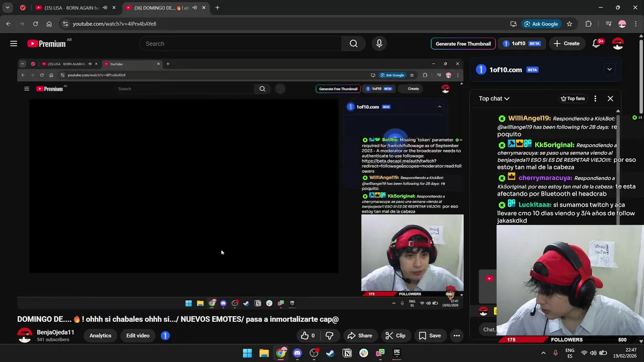Open the tab search dropdown arrow

click(x=8, y=8)
